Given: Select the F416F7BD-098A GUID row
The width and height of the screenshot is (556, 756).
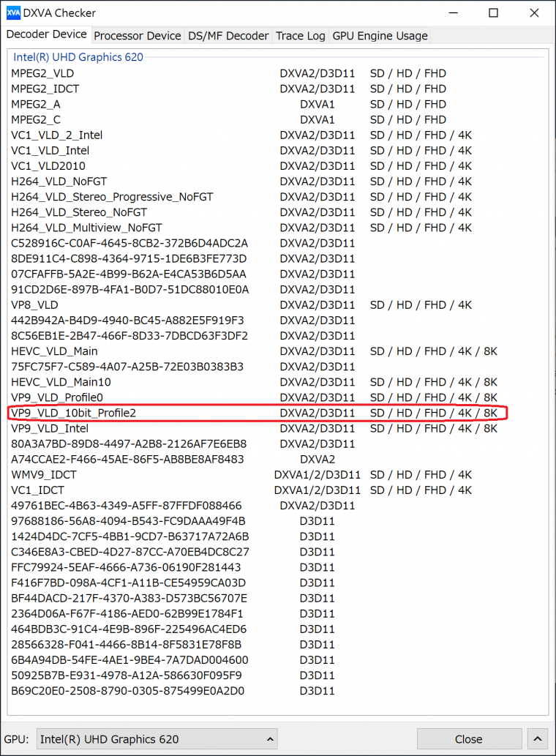Looking at the screenshot, I should click(x=277, y=583).
